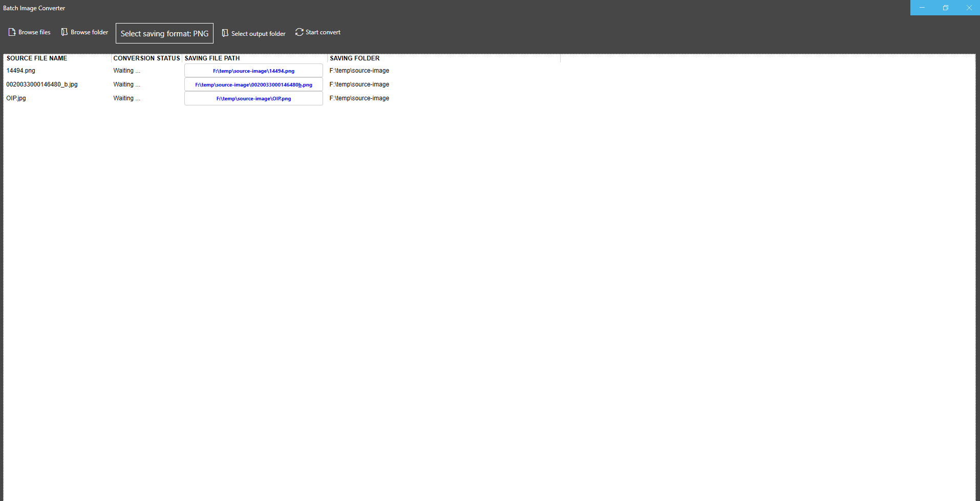Click the Browse files page icon
The width and height of the screenshot is (980, 501).
11,32
